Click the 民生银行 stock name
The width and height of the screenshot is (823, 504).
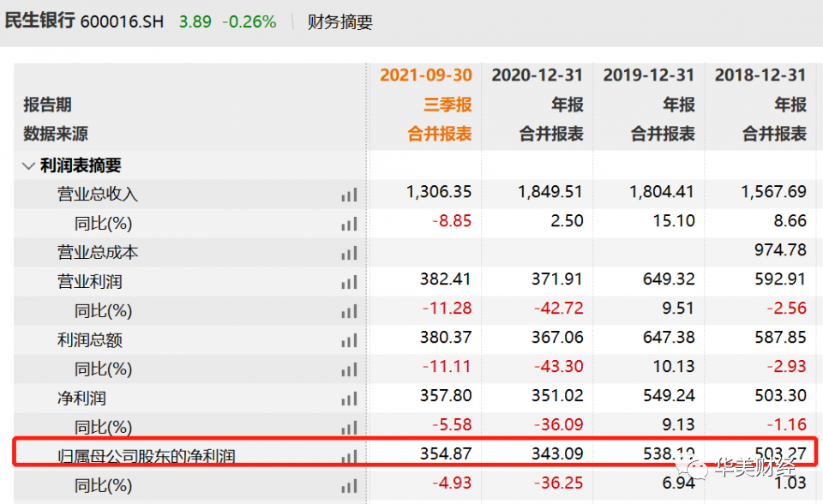40,21
